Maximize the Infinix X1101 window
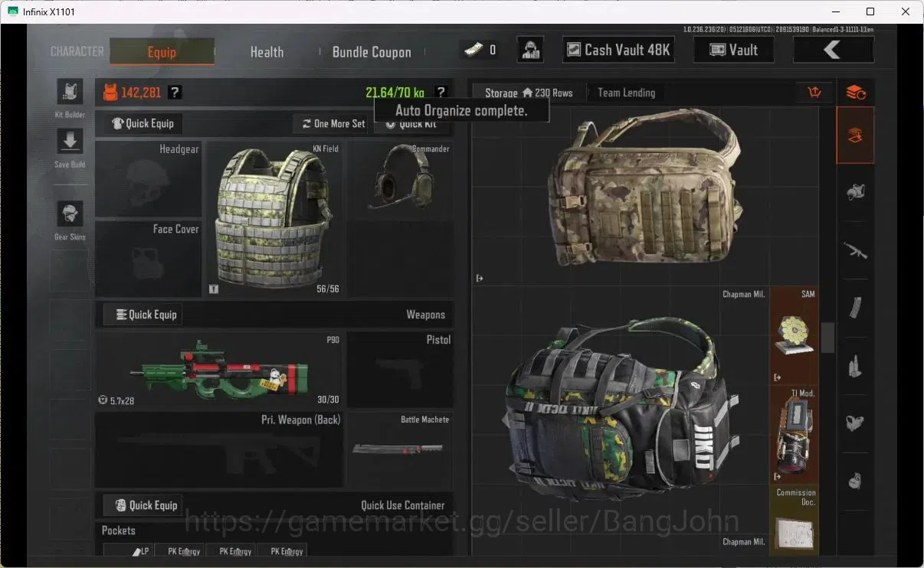924x568 pixels. (x=870, y=11)
